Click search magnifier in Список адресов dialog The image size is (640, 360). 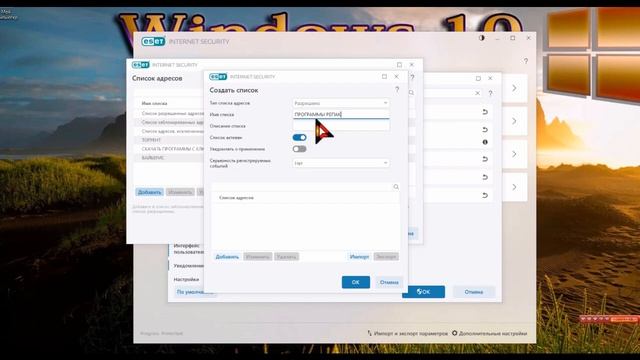coord(411,93)
